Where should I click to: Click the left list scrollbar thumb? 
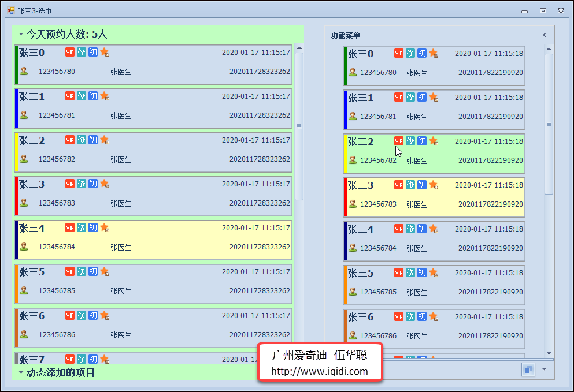click(x=299, y=126)
